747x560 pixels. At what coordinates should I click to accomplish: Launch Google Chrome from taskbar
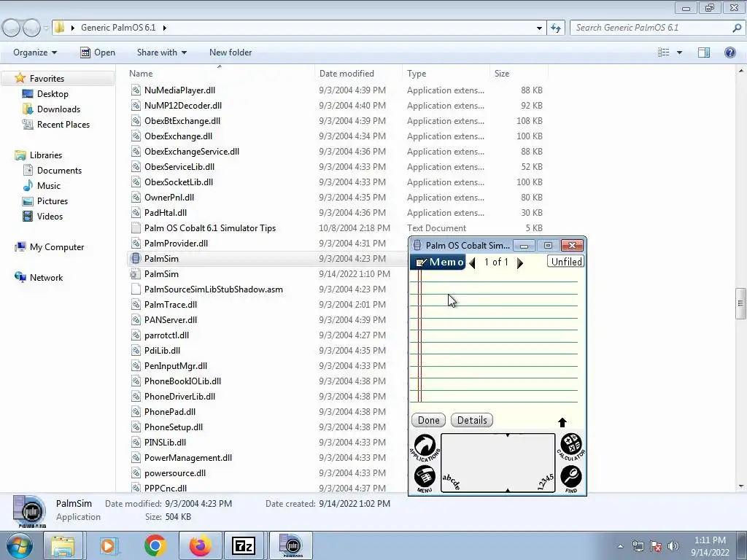pyautogui.click(x=155, y=545)
